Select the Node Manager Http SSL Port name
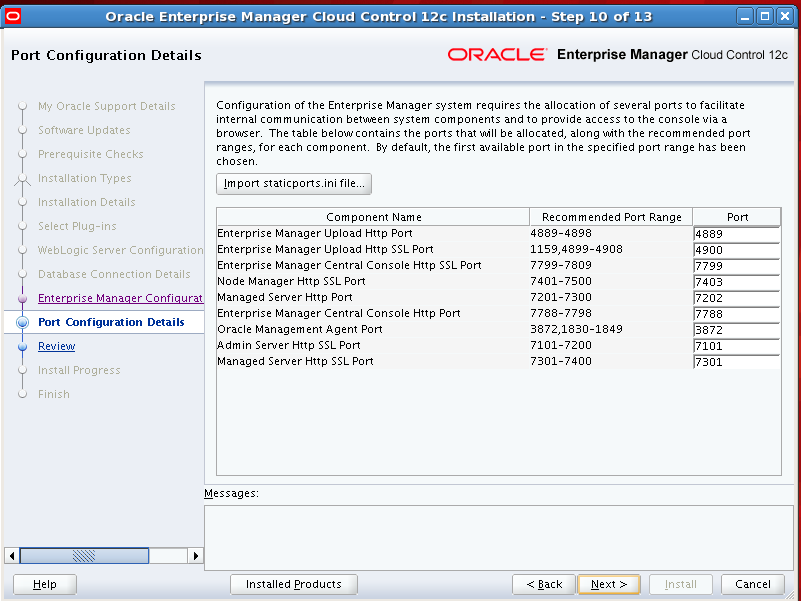The height and width of the screenshot is (601, 801). click(291, 281)
